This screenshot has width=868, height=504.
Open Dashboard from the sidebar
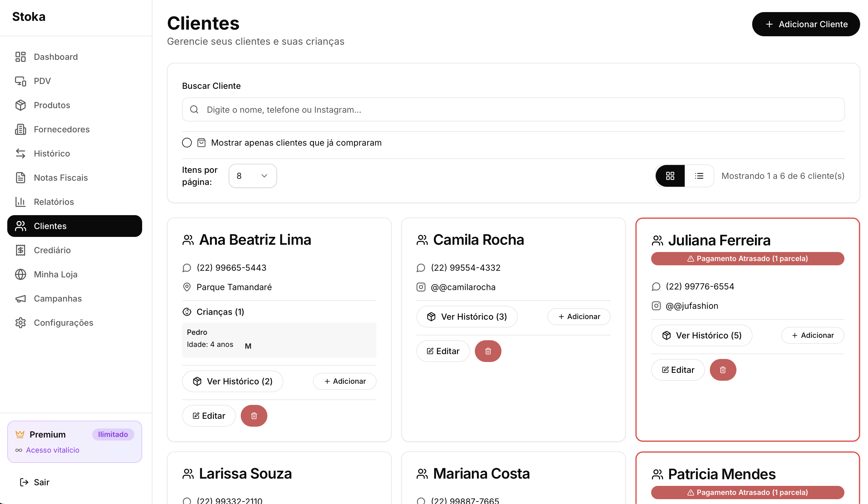click(x=74, y=57)
